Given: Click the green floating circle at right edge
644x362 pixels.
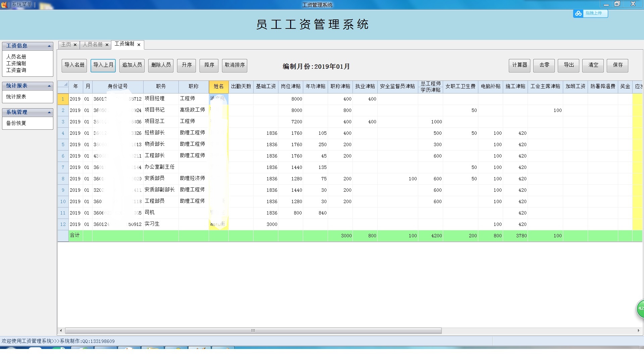Looking at the screenshot, I should click(x=640, y=308).
